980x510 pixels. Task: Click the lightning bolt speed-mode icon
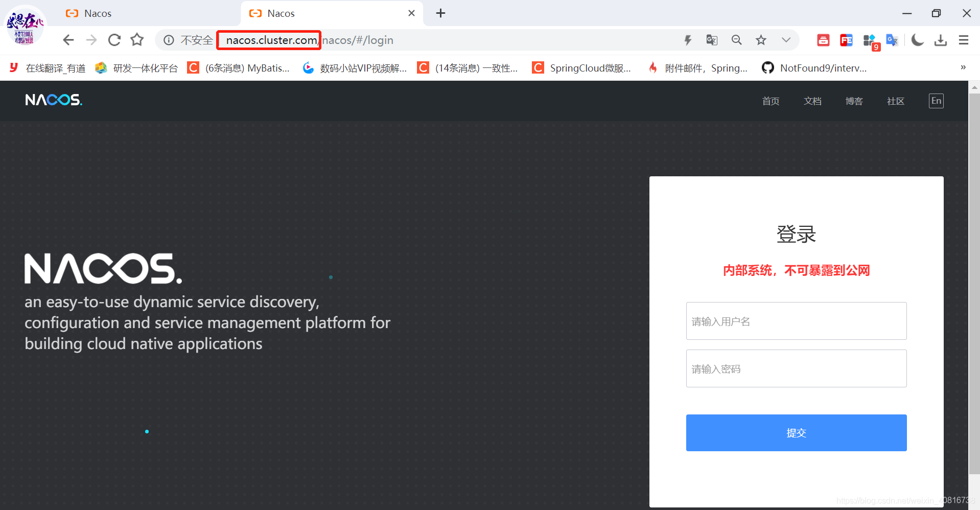[688, 40]
